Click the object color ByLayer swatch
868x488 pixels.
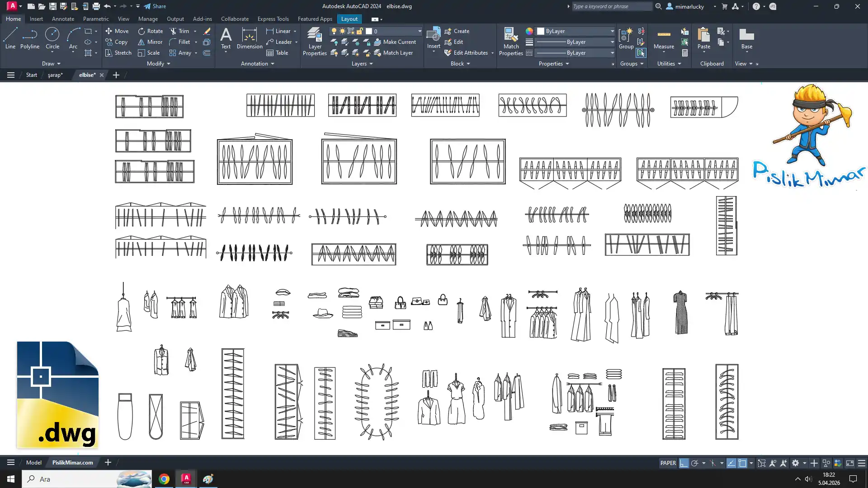[541, 31]
